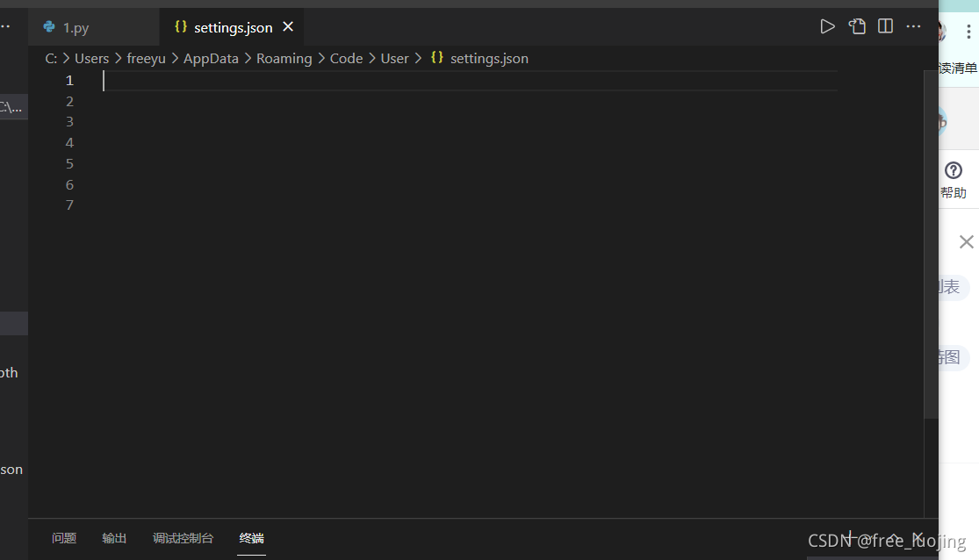Open the freeyu breadcrumb folder
979x560 pixels.
tap(146, 59)
